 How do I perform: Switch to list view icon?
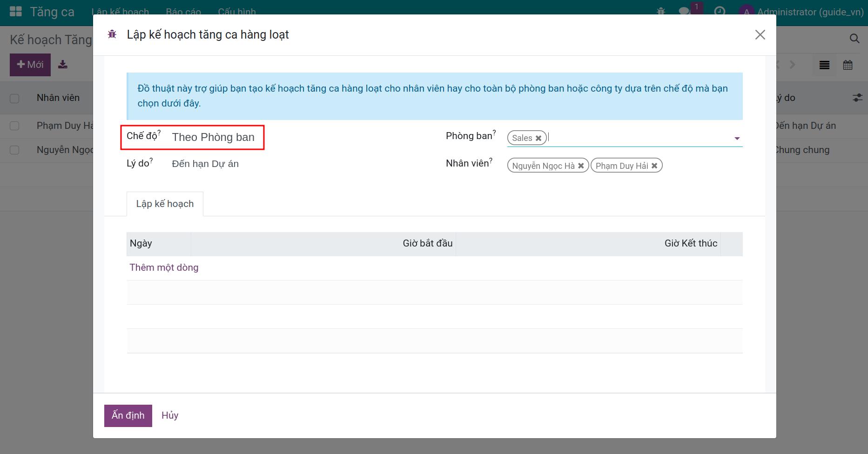point(824,65)
